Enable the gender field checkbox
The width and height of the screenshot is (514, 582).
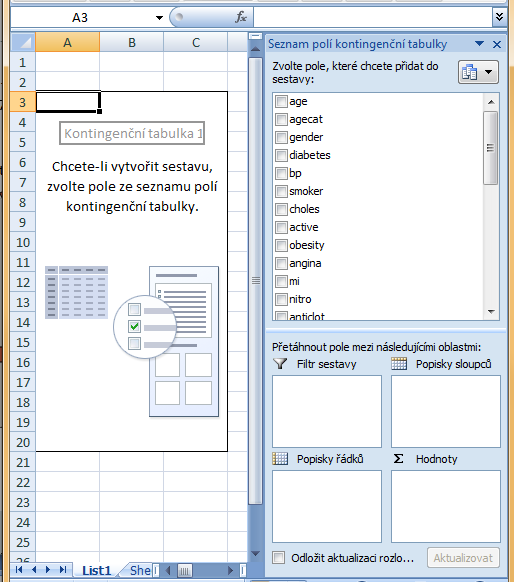[281, 137]
